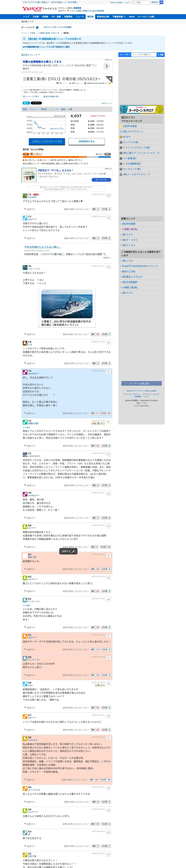Open the ニュース navigation tab
The height and width of the screenshot is (868, 186).
point(80,16)
